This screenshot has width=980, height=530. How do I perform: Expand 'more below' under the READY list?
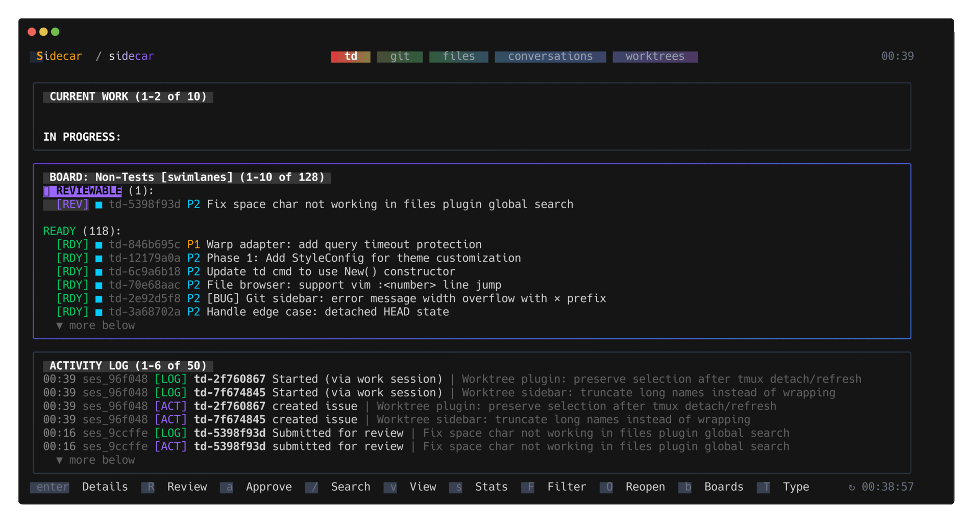95,325
